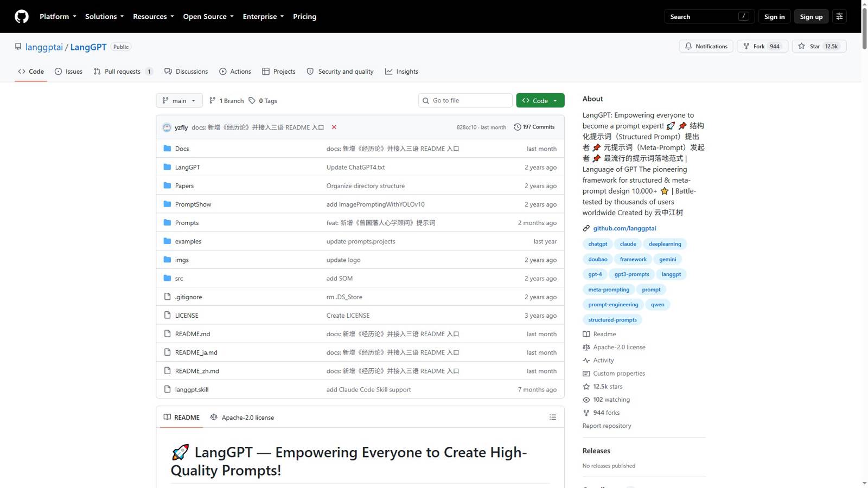The width and height of the screenshot is (868, 488).
Task: Switch to the Issues tab
Action: pyautogui.click(x=69, y=71)
